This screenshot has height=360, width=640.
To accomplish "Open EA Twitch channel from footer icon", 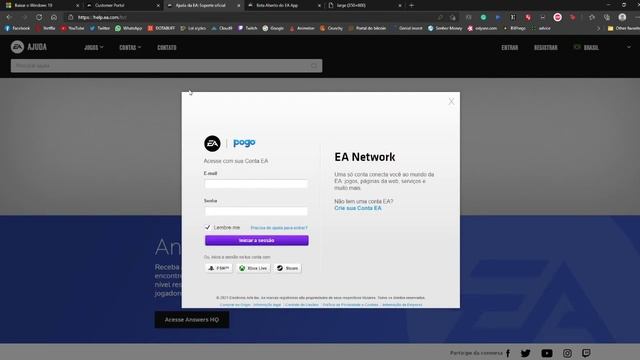I will tap(587, 353).
